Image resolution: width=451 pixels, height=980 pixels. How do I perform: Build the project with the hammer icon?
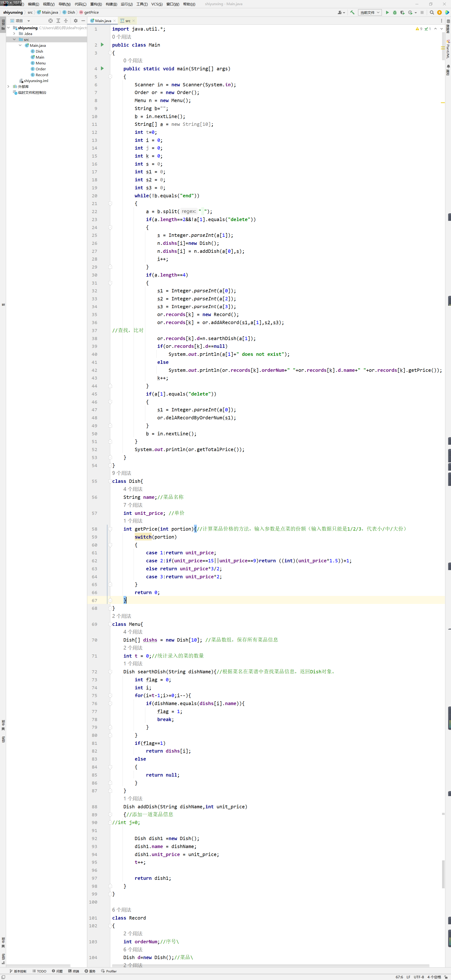[x=352, y=12]
